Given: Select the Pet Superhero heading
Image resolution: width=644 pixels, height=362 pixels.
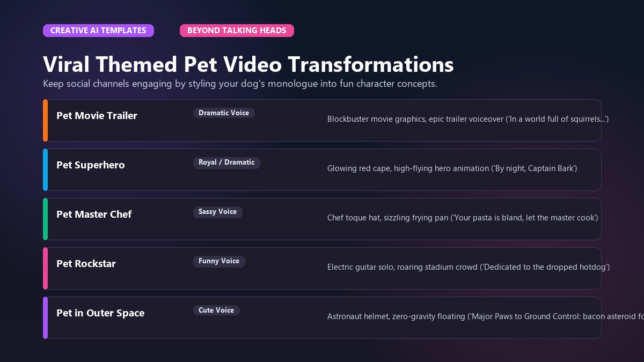Looking at the screenshot, I should click(x=91, y=165).
